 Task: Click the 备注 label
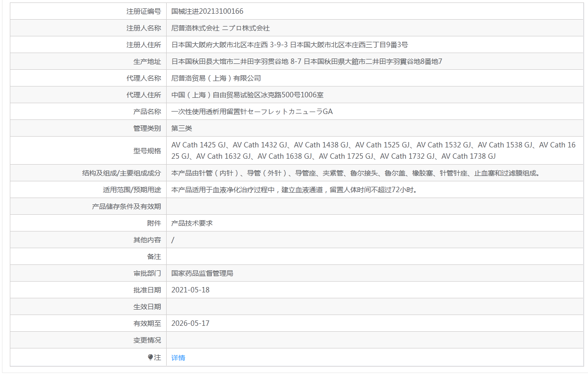click(x=154, y=257)
